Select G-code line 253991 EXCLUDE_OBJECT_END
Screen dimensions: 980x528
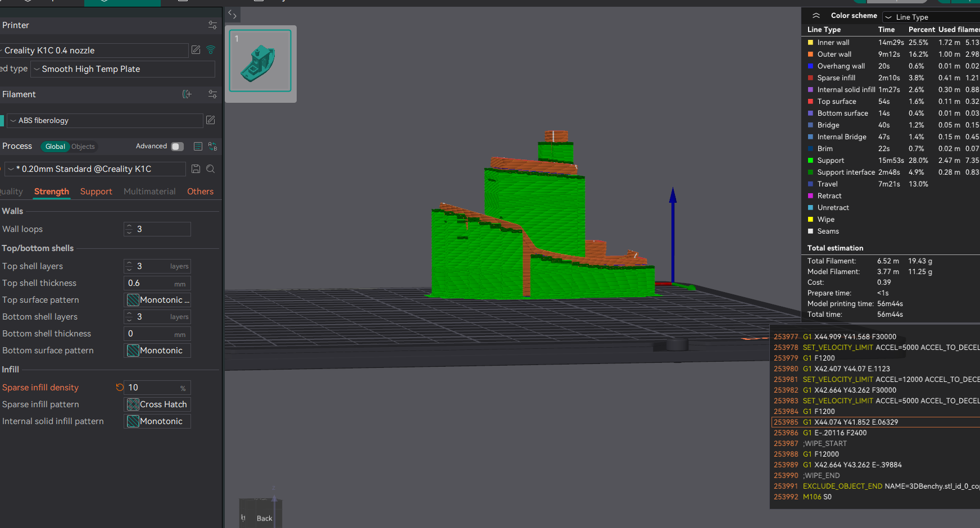(x=876, y=486)
